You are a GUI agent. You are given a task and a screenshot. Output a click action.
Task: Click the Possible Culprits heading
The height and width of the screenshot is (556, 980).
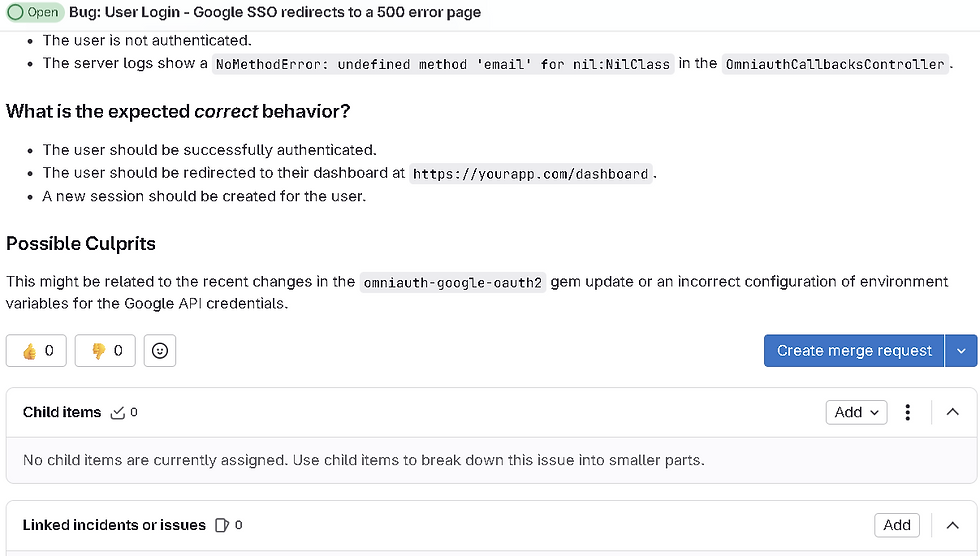[81, 244]
